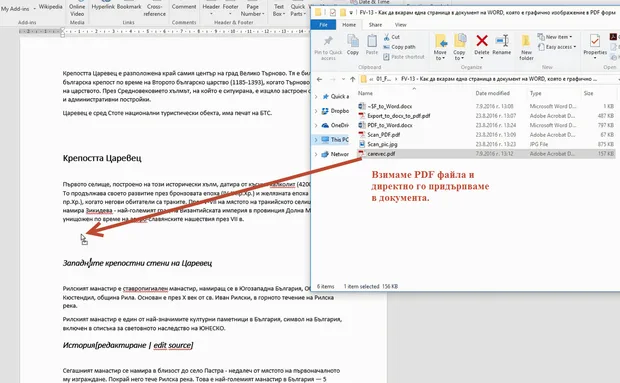Go forward in Explorer navigation
This screenshot has height=383, width=620.
point(333,79)
